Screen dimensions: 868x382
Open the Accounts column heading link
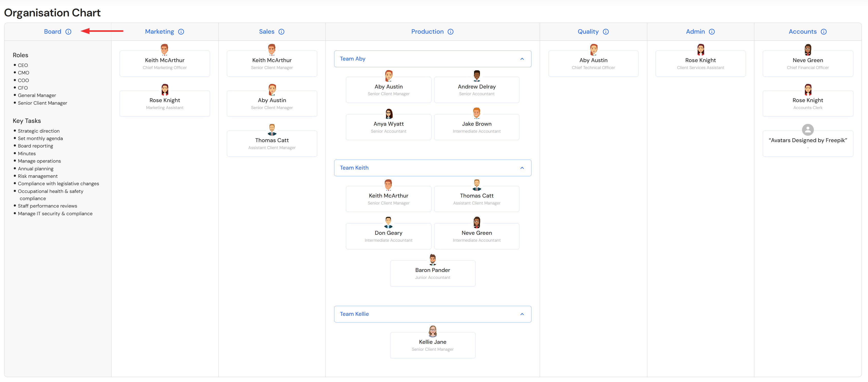[802, 32]
